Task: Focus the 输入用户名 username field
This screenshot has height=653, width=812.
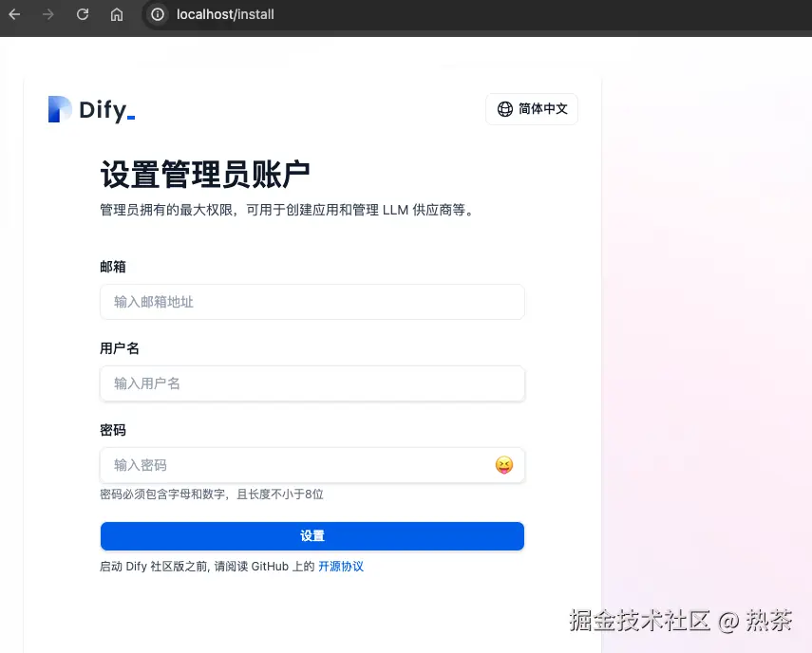Action: point(312,383)
